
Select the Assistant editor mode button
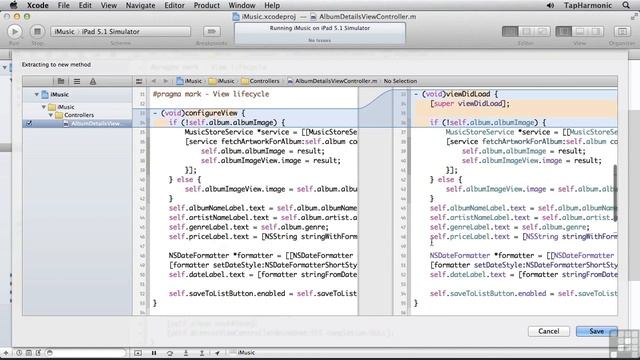526,31
